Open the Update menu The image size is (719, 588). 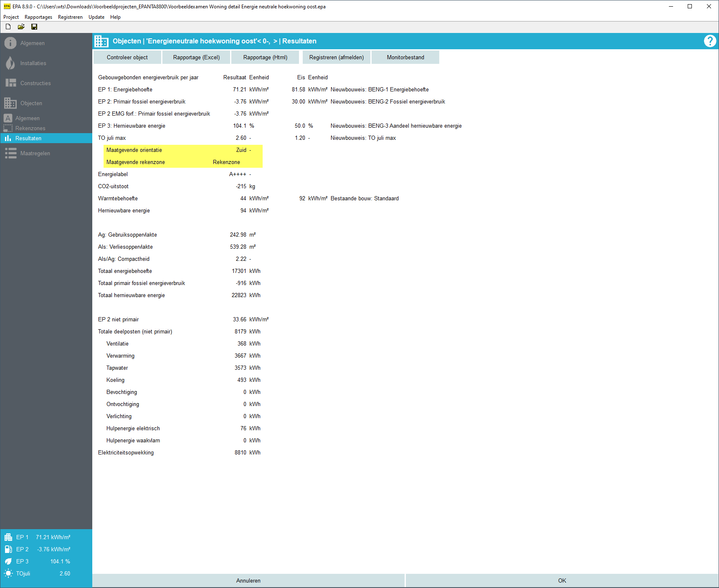click(x=96, y=17)
